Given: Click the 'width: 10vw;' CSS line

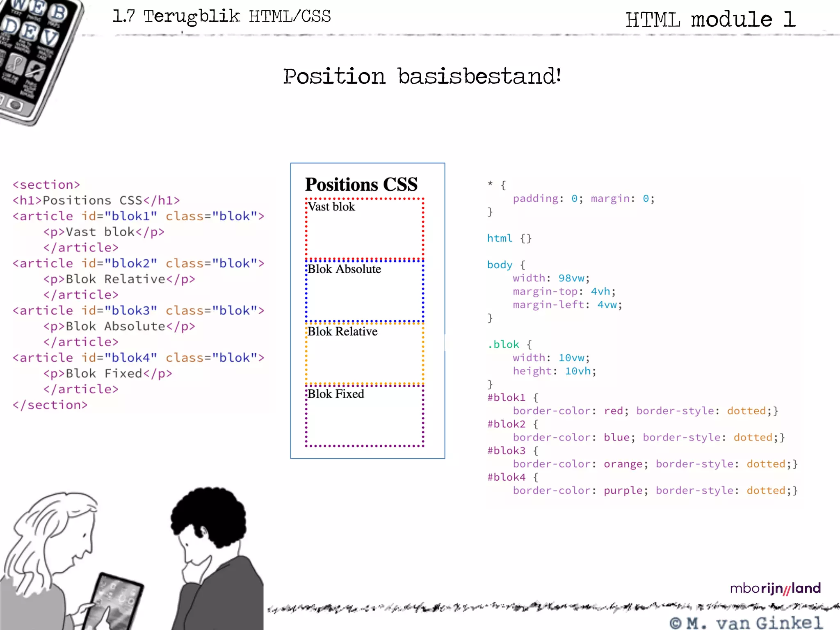Looking at the screenshot, I should tap(551, 358).
